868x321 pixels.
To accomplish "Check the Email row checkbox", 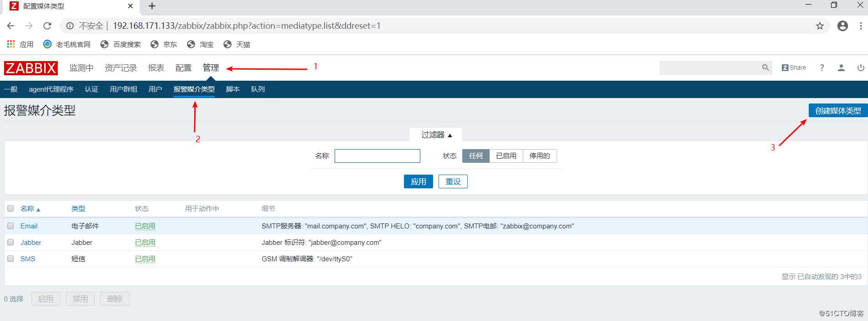I will (10, 226).
